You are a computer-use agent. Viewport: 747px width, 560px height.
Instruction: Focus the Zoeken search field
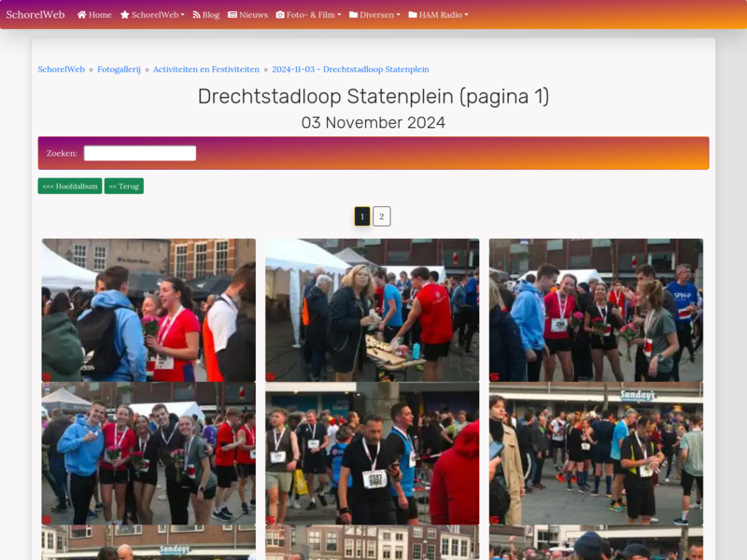tap(140, 153)
